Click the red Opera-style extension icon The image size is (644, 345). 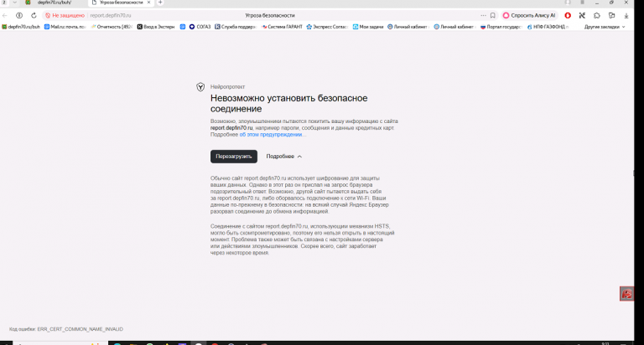coord(568,16)
